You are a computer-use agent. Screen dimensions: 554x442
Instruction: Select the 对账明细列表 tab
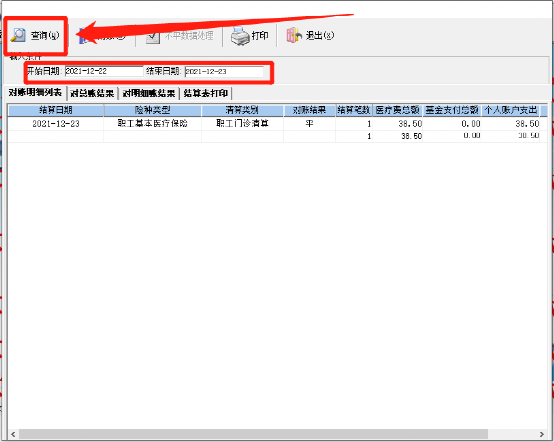pyautogui.click(x=35, y=93)
